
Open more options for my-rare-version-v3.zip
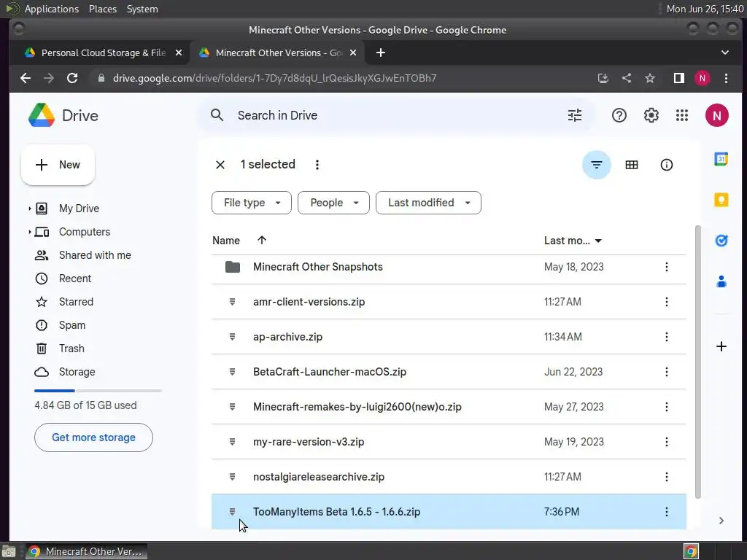[667, 442]
